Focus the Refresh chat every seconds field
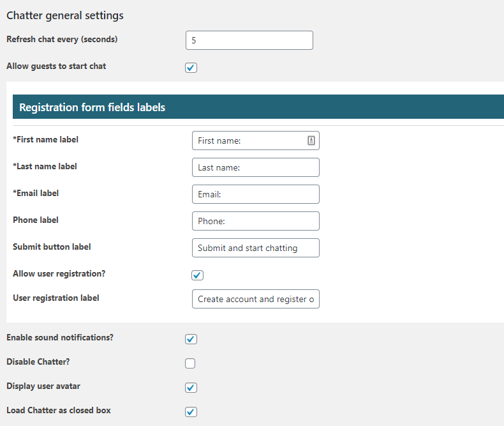504x426 pixels. (249, 40)
